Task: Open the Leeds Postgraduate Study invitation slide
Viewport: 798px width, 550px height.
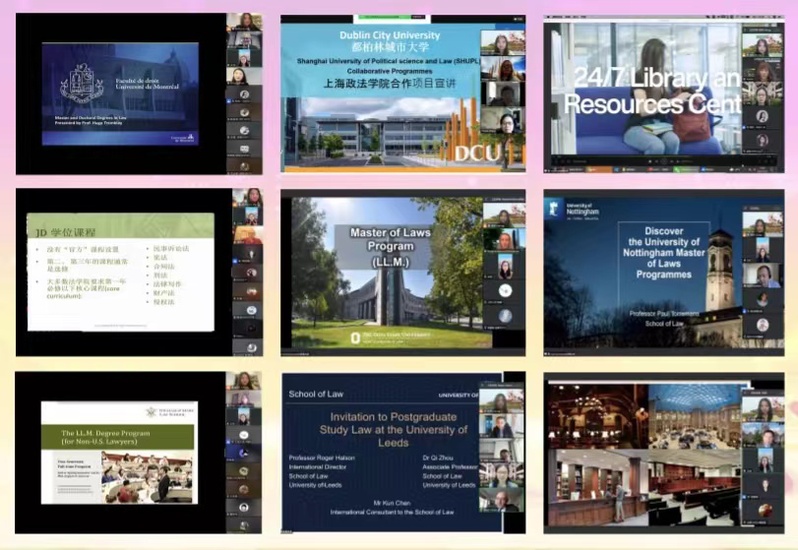Action: (380, 455)
